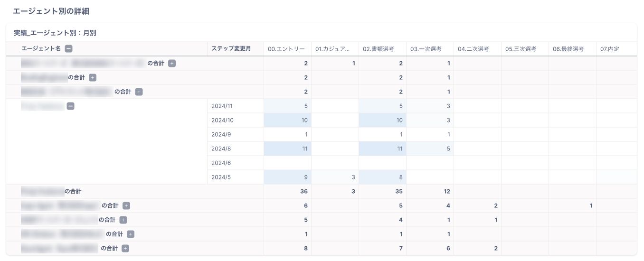The height and width of the screenshot is (261, 644).
Task: Expand the second agent total row's plus icon
Action: [93, 77]
